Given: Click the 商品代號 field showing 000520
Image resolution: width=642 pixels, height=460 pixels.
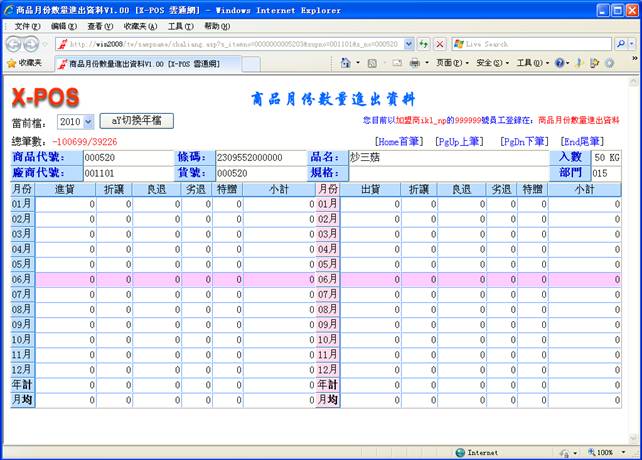Looking at the screenshot, I should pyautogui.click(x=127, y=157).
